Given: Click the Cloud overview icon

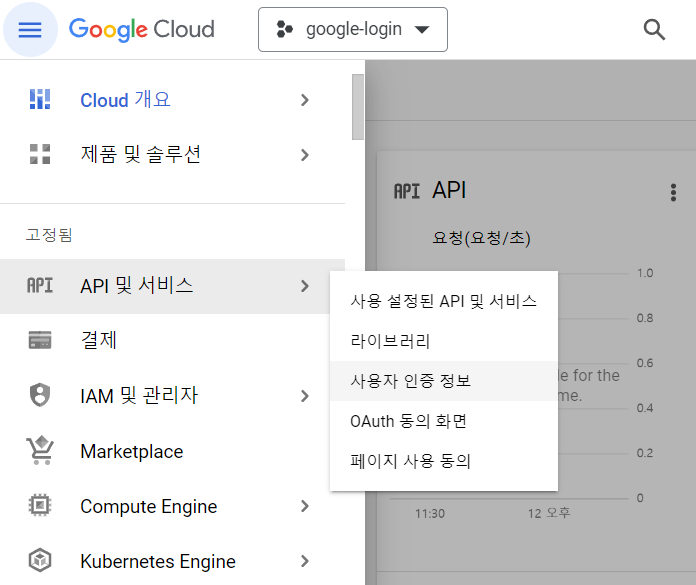Looking at the screenshot, I should (40, 99).
